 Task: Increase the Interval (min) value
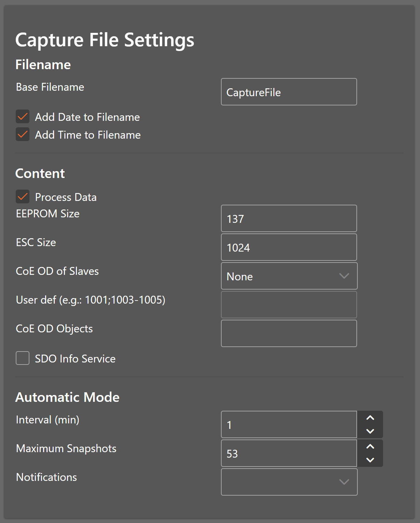[370, 418]
